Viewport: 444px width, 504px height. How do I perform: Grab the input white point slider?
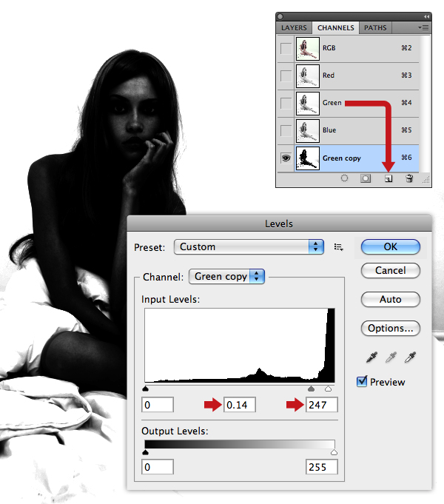coord(328,389)
